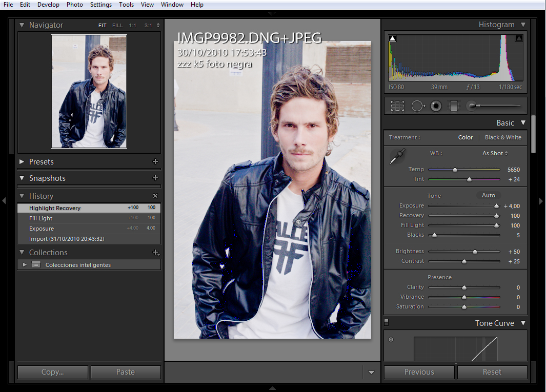Expand the Colecciones inteligentes folder
Image resolution: width=546 pixels, height=392 pixels.
tap(25, 265)
